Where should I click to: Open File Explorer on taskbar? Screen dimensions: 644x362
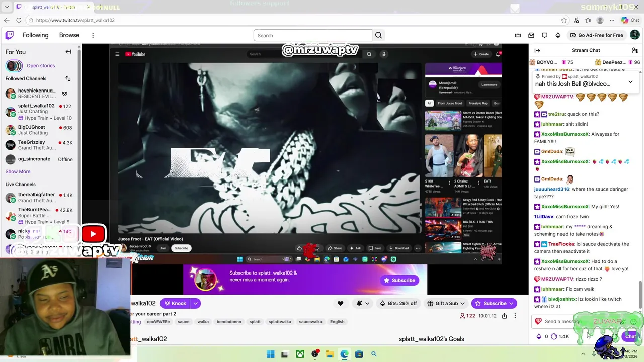[x=329, y=354]
